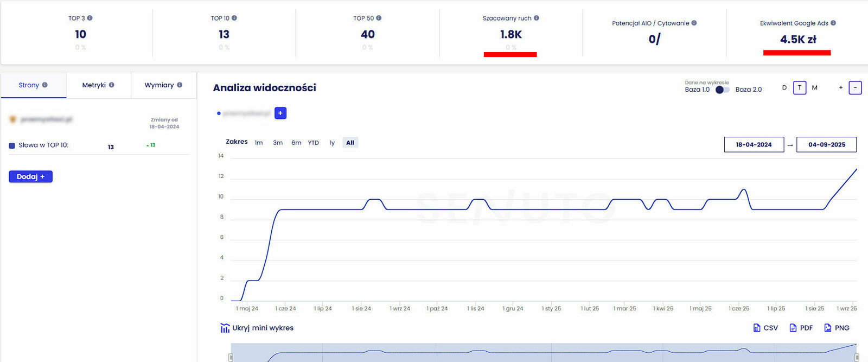Open the Szacowany ruch info tooltip icon

pos(537,18)
